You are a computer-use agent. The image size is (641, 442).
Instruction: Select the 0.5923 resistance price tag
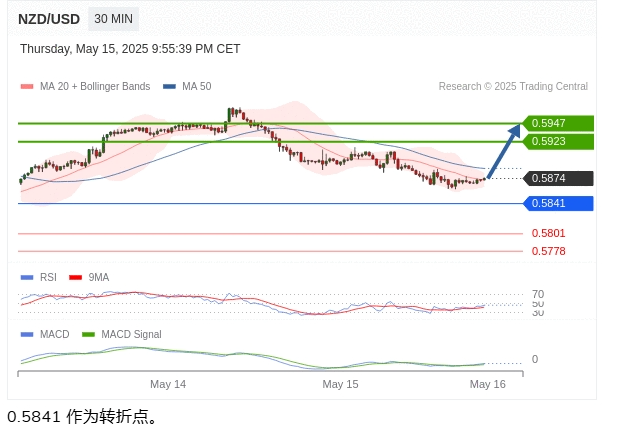click(x=558, y=141)
